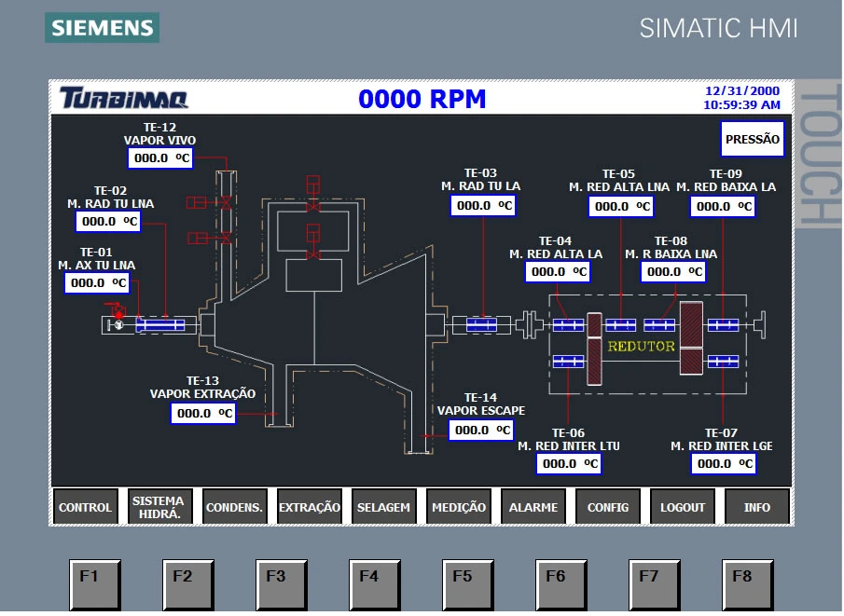This screenshot has height=616, width=844.
Task: Switch to the PRESSÃO view
Action: (x=752, y=139)
